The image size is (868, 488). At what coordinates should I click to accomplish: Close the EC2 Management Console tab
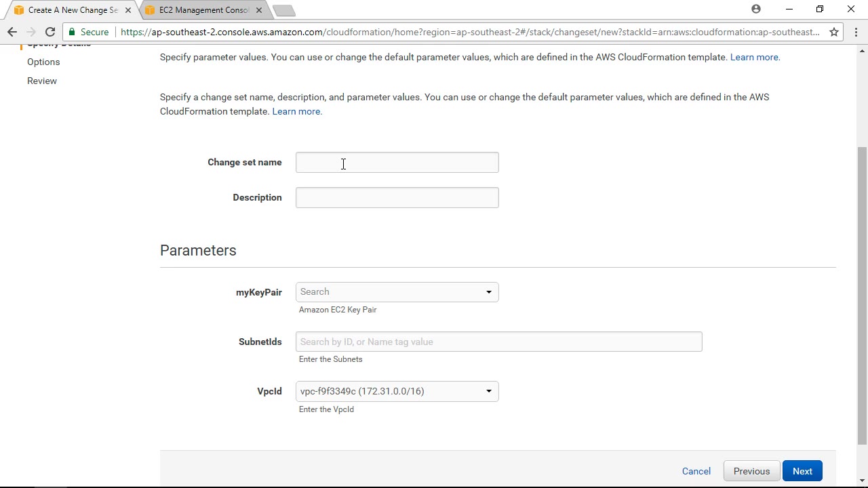tap(258, 10)
